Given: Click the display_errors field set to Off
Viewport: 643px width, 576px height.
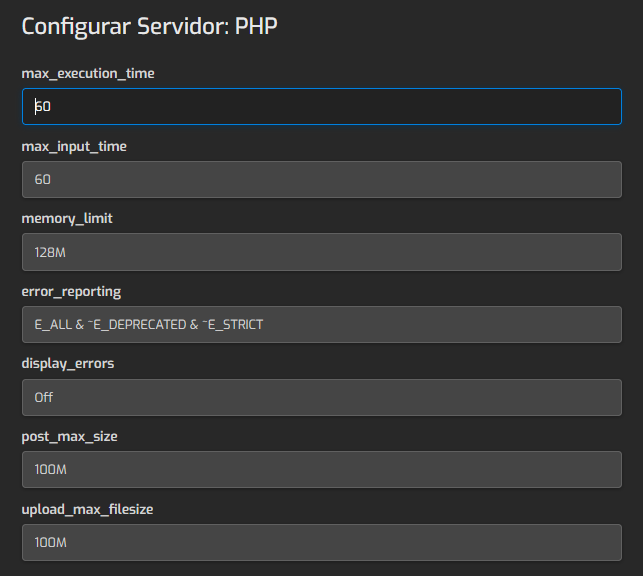Looking at the screenshot, I should [x=321, y=397].
